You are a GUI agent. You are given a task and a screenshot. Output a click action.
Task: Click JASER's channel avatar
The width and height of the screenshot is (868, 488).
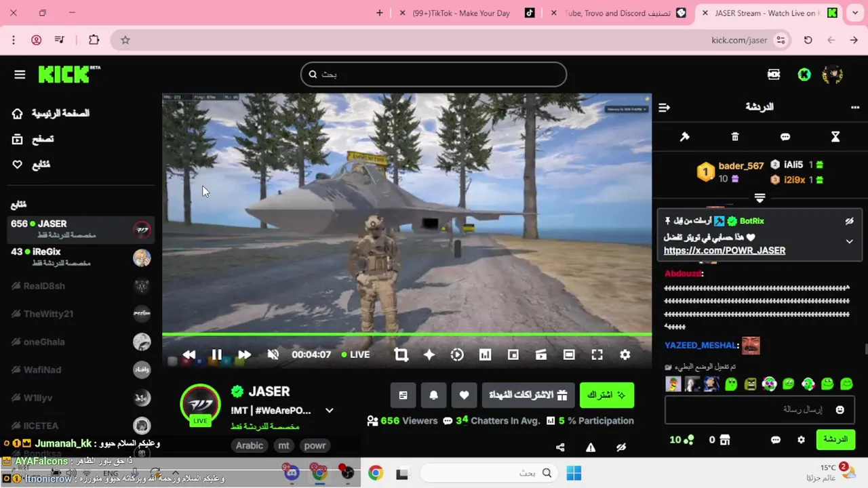pyautogui.click(x=200, y=405)
